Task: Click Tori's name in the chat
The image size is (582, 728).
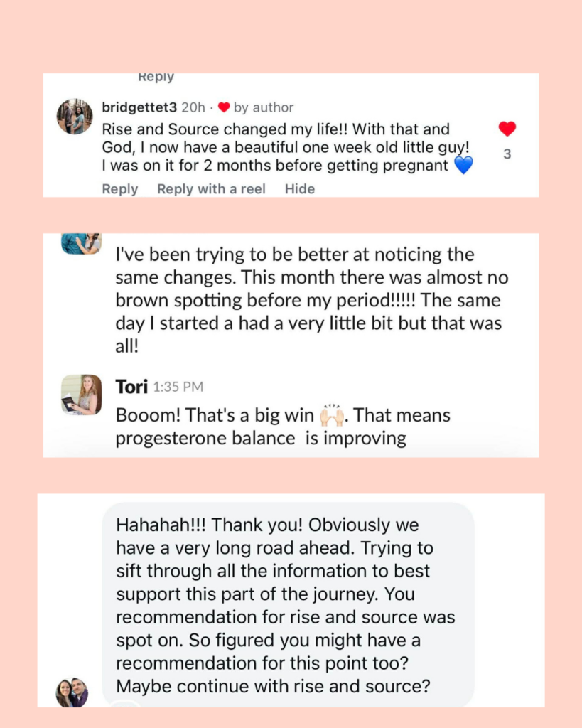Action: coord(131,387)
